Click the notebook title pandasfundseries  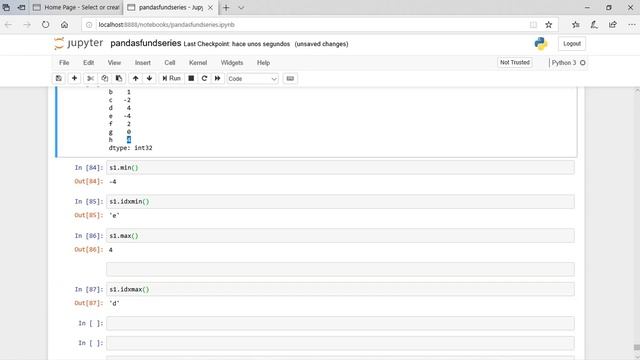pyautogui.click(x=146, y=43)
